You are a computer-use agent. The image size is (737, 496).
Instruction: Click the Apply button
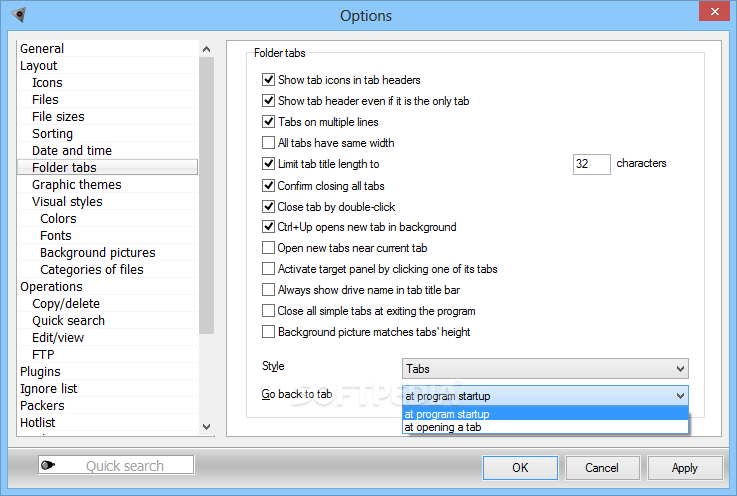pos(684,468)
